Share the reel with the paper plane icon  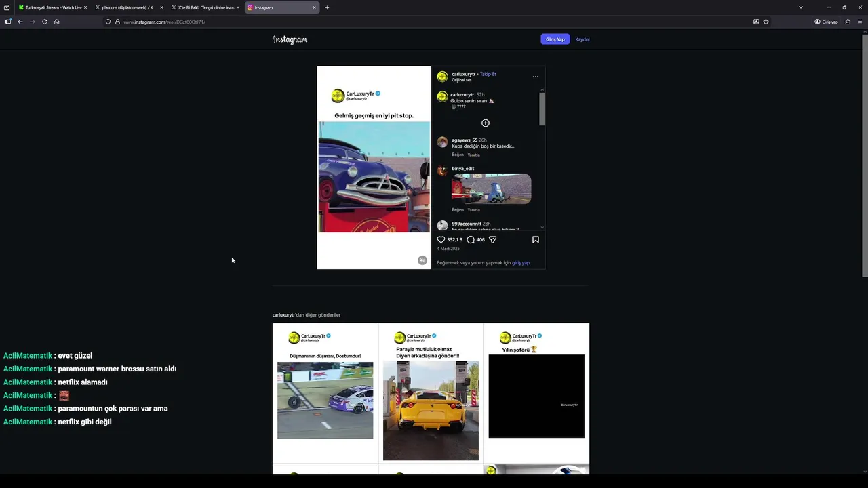[x=493, y=239]
